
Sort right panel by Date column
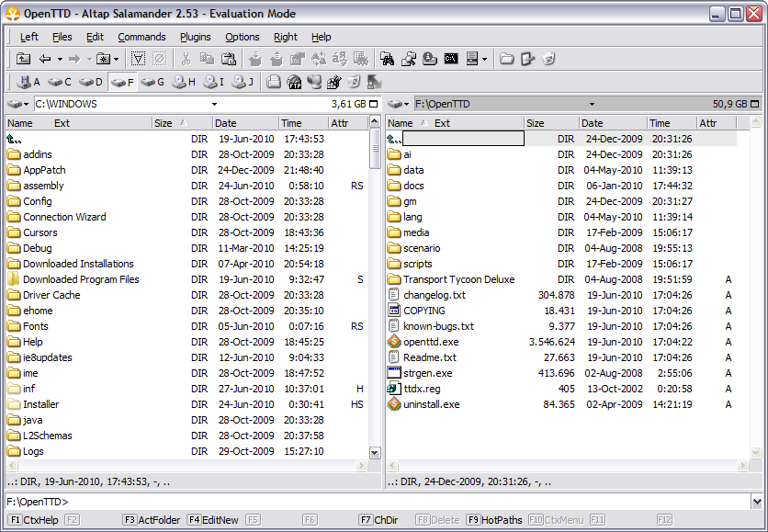614,123
